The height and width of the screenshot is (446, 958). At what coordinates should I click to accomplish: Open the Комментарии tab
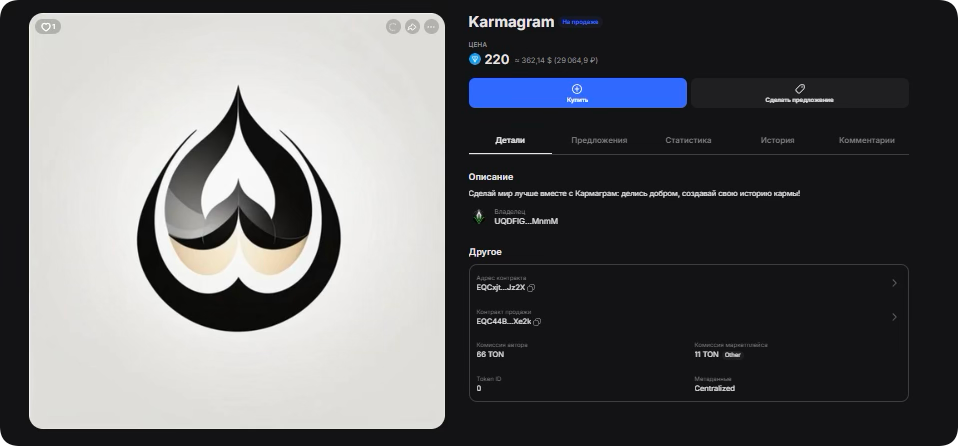coord(866,140)
